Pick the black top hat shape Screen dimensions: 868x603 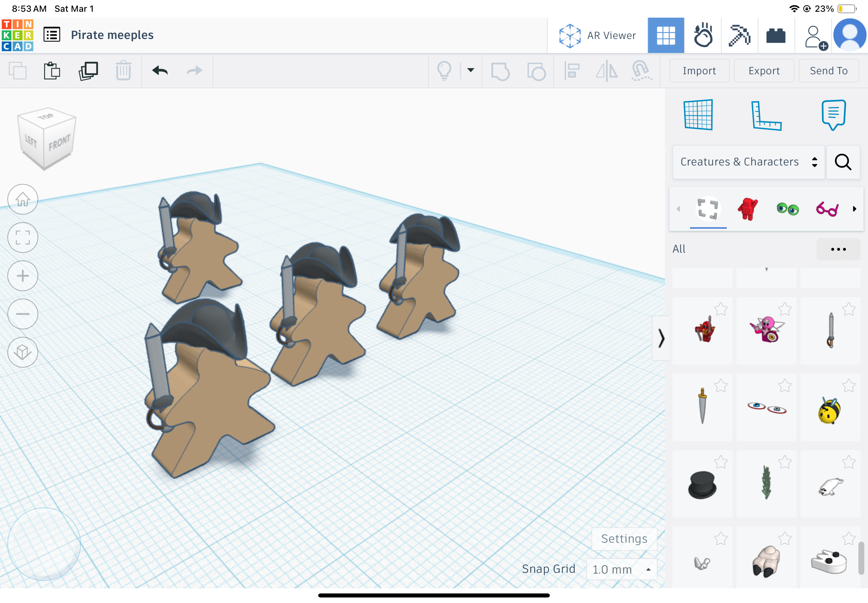[702, 485]
